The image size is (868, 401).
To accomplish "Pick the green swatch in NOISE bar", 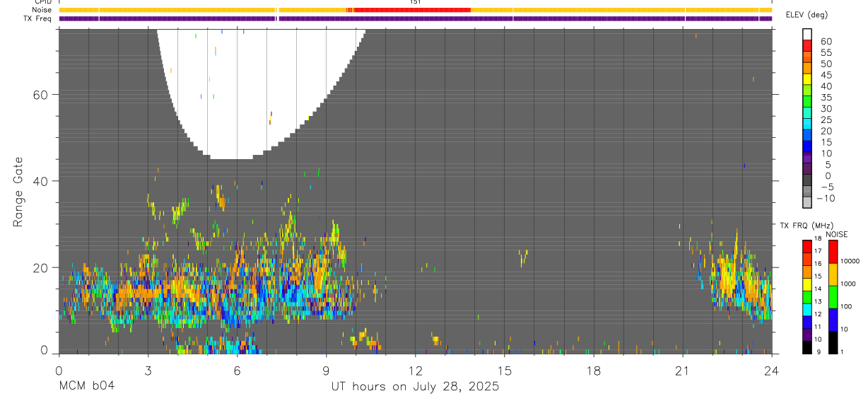I will (834, 297).
